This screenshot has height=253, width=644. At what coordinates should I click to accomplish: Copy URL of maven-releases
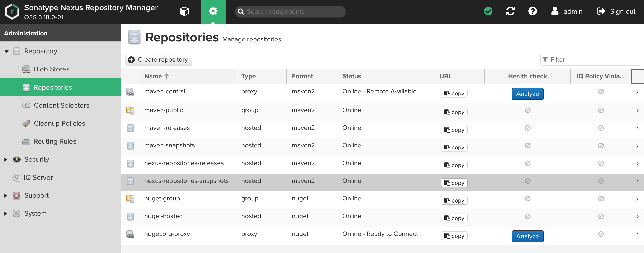(454, 130)
